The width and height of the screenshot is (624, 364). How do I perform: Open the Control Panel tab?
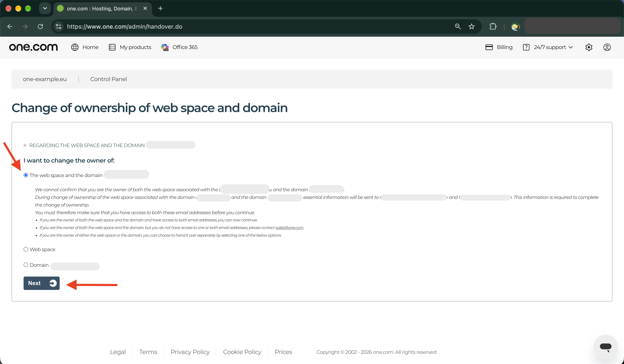coord(108,79)
